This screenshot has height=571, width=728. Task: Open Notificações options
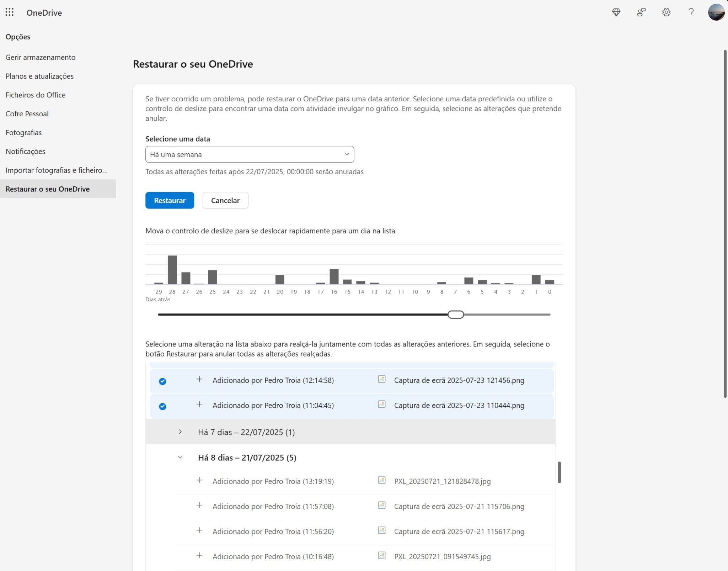[25, 152]
